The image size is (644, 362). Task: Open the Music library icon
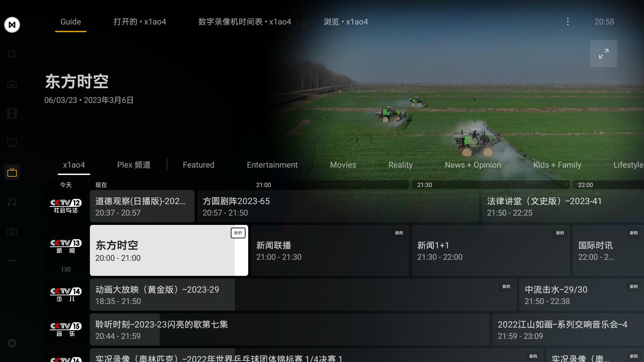click(12, 201)
